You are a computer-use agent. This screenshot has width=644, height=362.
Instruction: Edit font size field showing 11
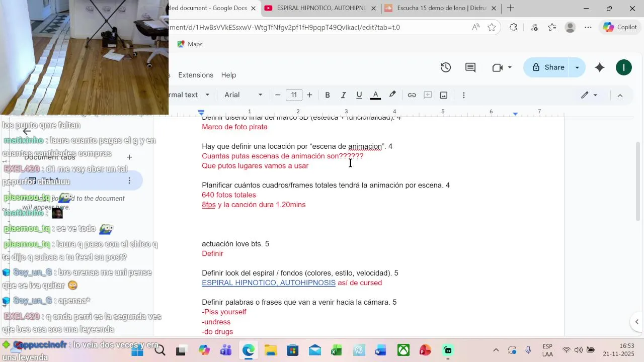[x=294, y=95]
